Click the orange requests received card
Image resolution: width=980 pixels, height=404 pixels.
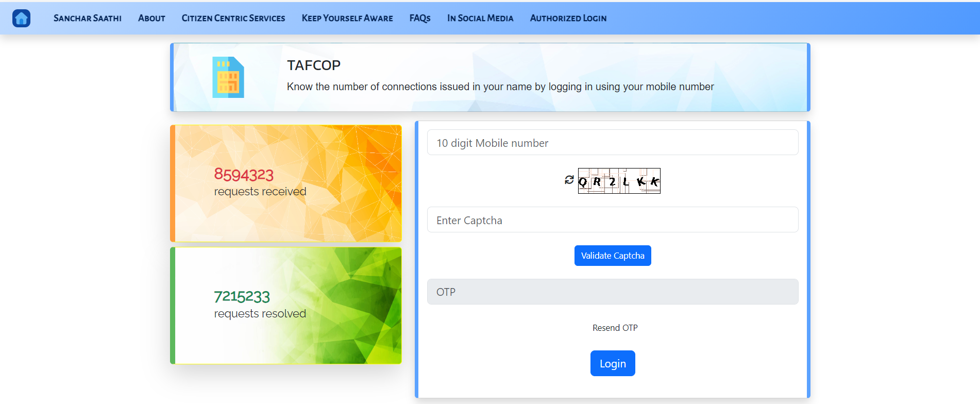pyautogui.click(x=286, y=183)
